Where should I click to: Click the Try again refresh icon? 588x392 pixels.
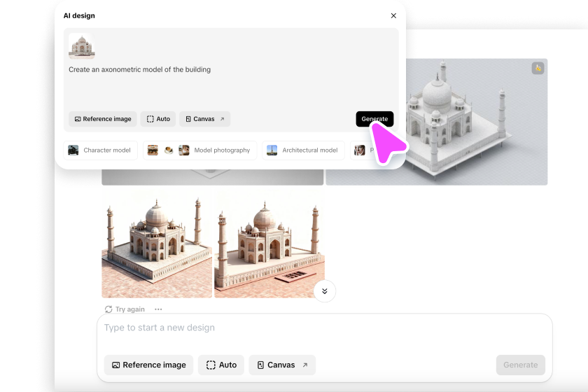108,309
